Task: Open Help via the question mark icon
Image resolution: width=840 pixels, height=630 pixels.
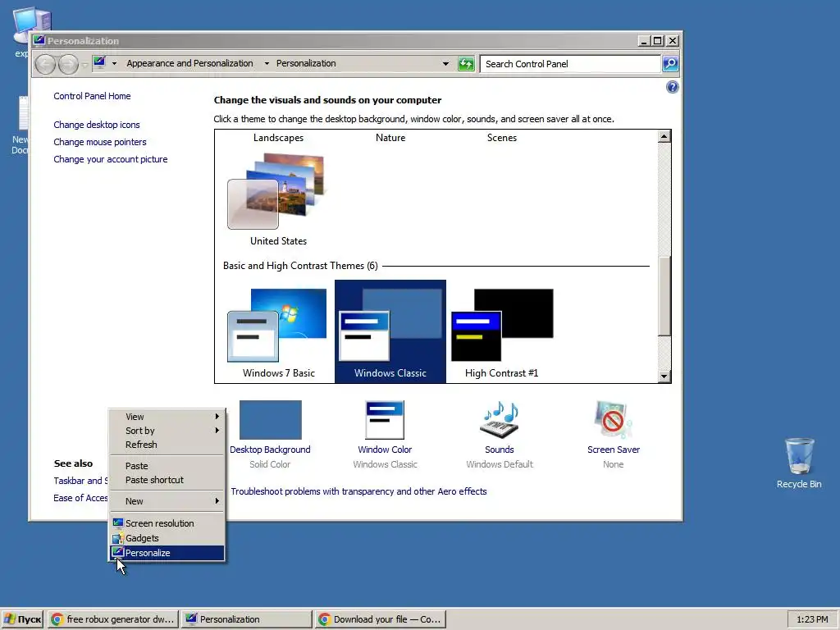Action: [x=673, y=87]
